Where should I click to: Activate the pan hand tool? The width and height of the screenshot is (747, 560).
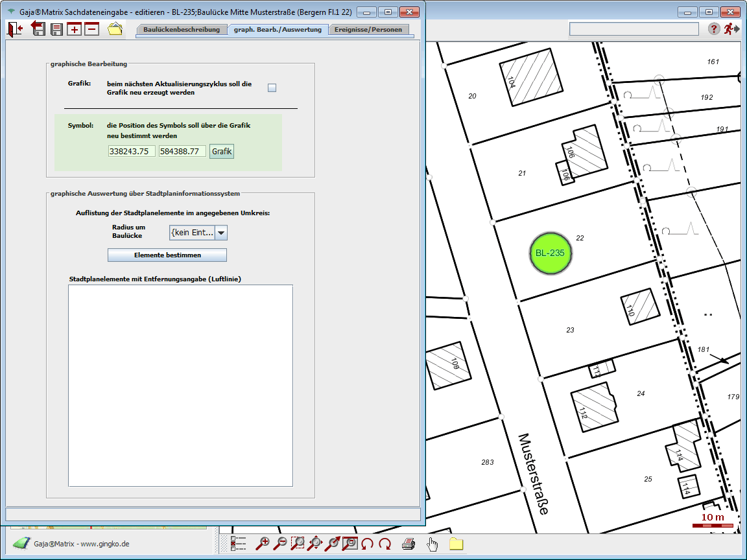point(432,544)
